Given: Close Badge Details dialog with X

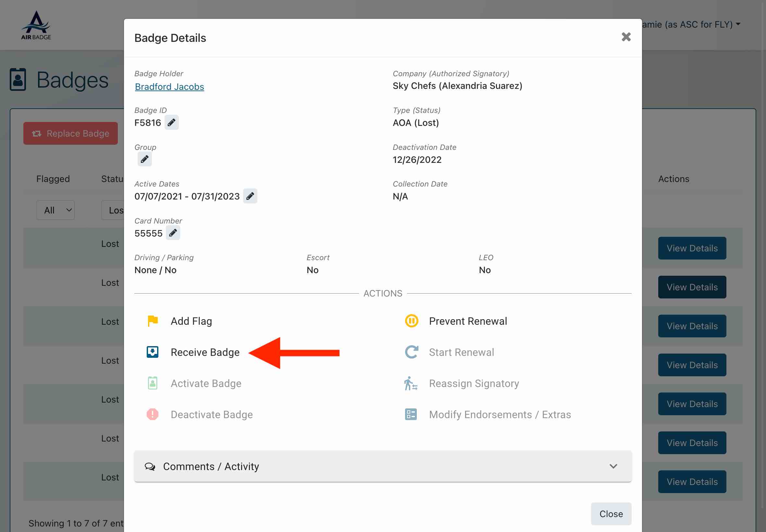Looking at the screenshot, I should point(625,37).
